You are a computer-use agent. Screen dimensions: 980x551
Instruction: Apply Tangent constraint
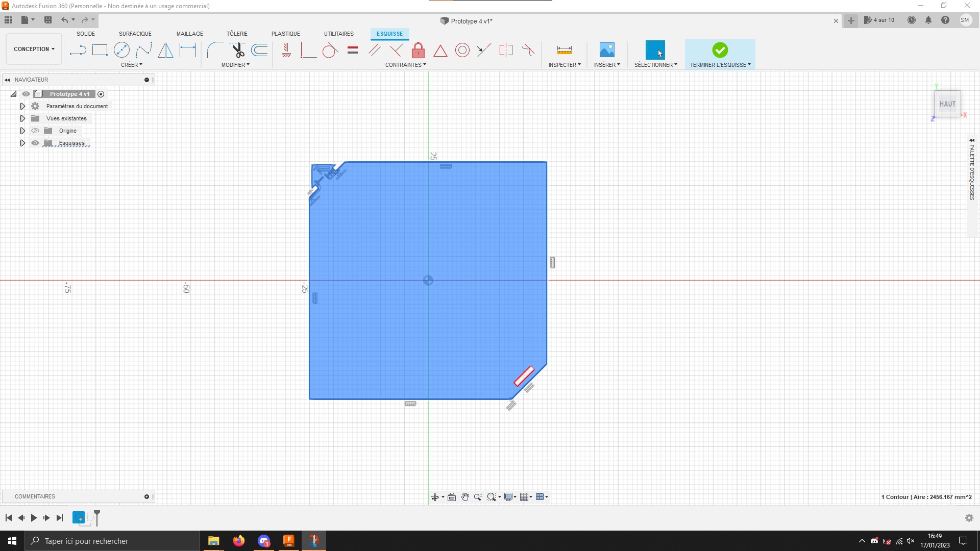pyautogui.click(x=330, y=50)
